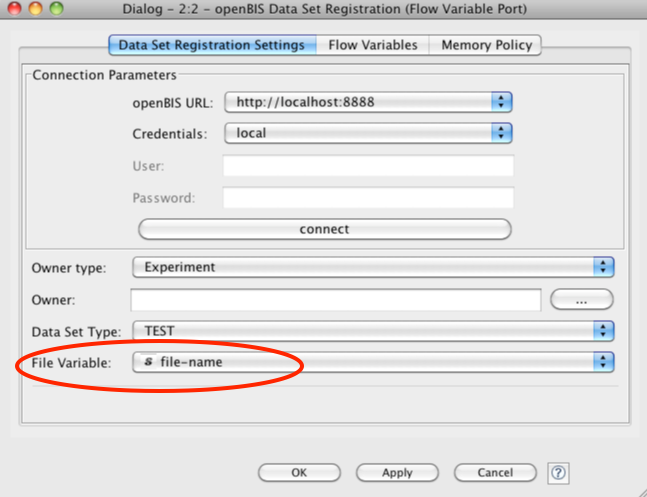Select Data Set Registration Settings tab
Screen dimensions: 647x497
click(213, 45)
